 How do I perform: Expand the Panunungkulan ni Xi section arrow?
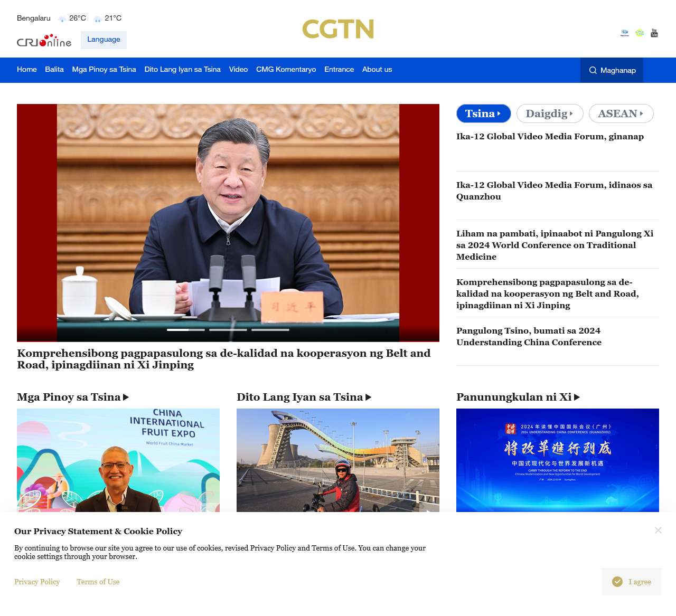[577, 397]
